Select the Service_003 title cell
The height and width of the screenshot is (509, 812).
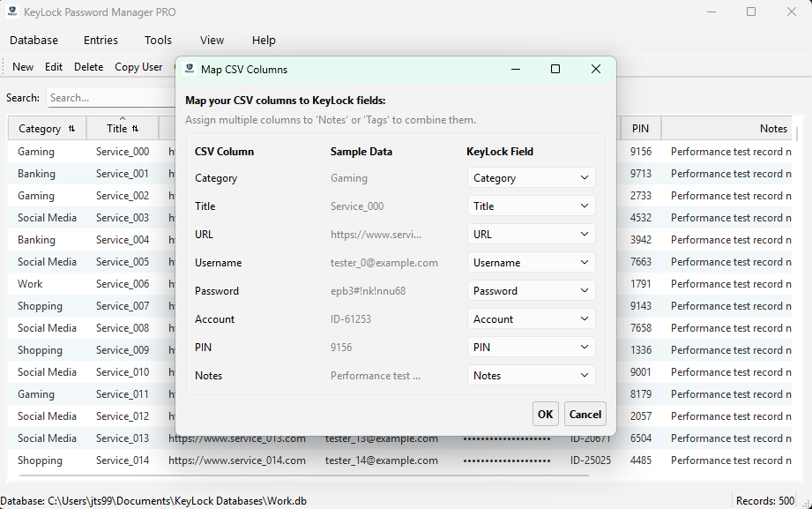click(x=123, y=218)
